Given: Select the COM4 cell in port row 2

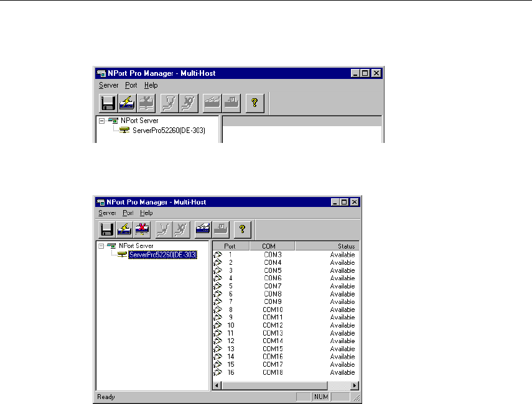Looking at the screenshot, I should pos(273,263).
